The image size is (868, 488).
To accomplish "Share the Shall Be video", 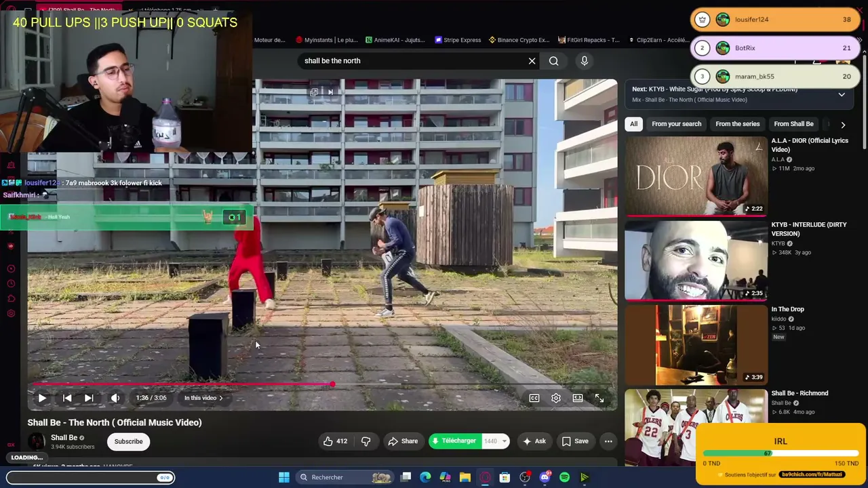I will pos(403,441).
